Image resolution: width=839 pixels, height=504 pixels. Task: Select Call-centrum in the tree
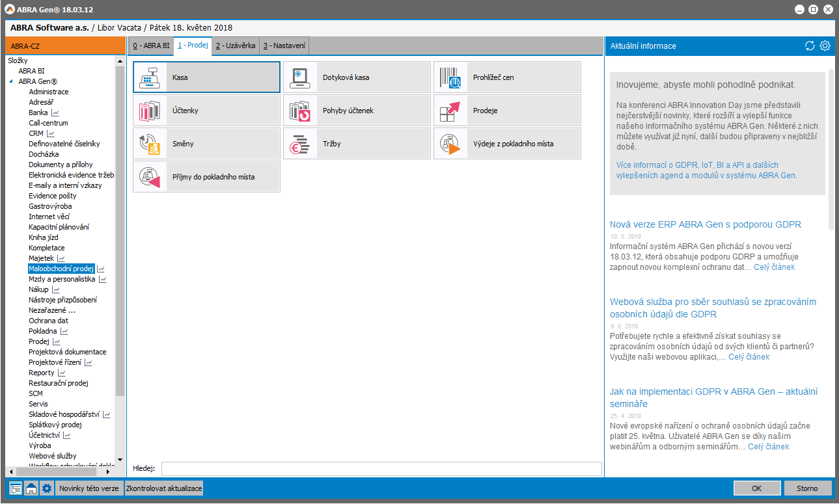tap(48, 123)
